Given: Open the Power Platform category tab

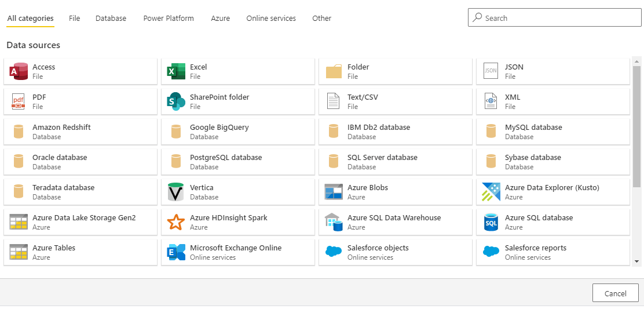Looking at the screenshot, I should pos(169,18).
